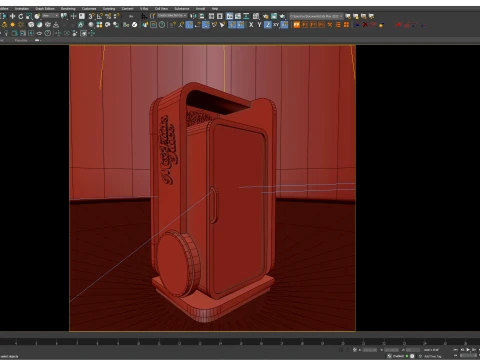Image resolution: width=480 pixels, height=360 pixels.
Task: Open the Material Editor
Action: (256, 16)
